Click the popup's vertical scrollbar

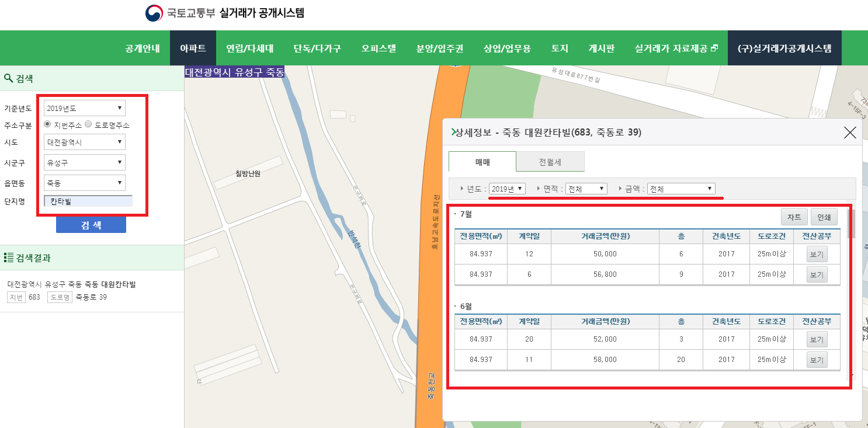point(852,224)
